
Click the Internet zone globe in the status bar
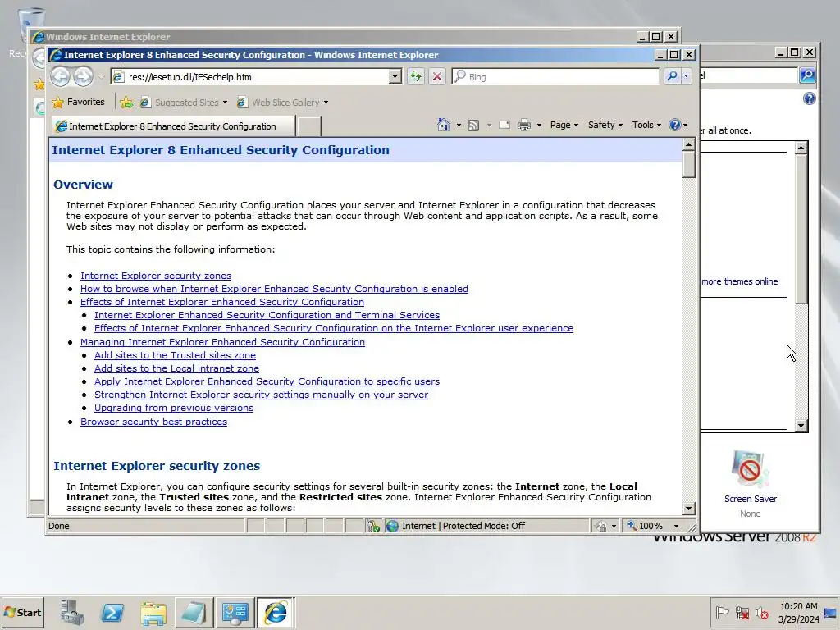click(x=392, y=526)
